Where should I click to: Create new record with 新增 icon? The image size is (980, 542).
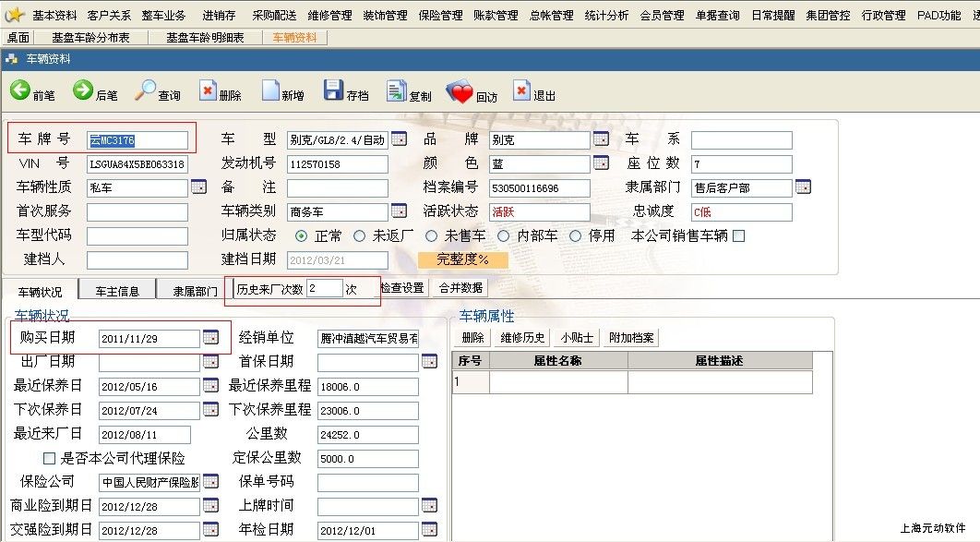pyautogui.click(x=270, y=90)
